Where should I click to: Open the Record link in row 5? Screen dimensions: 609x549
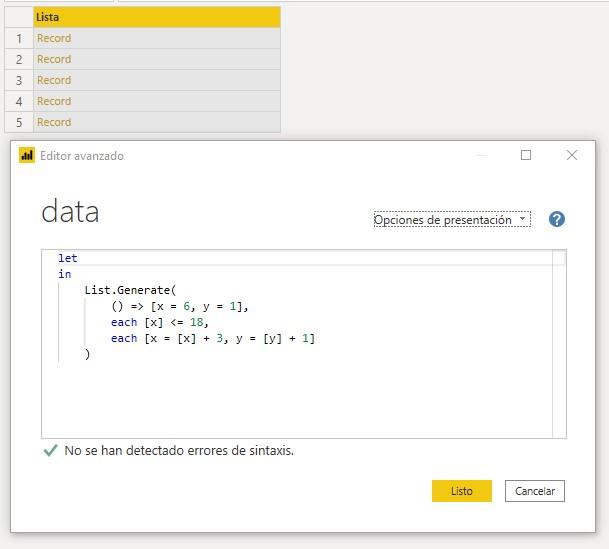pyautogui.click(x=54, y=122)
